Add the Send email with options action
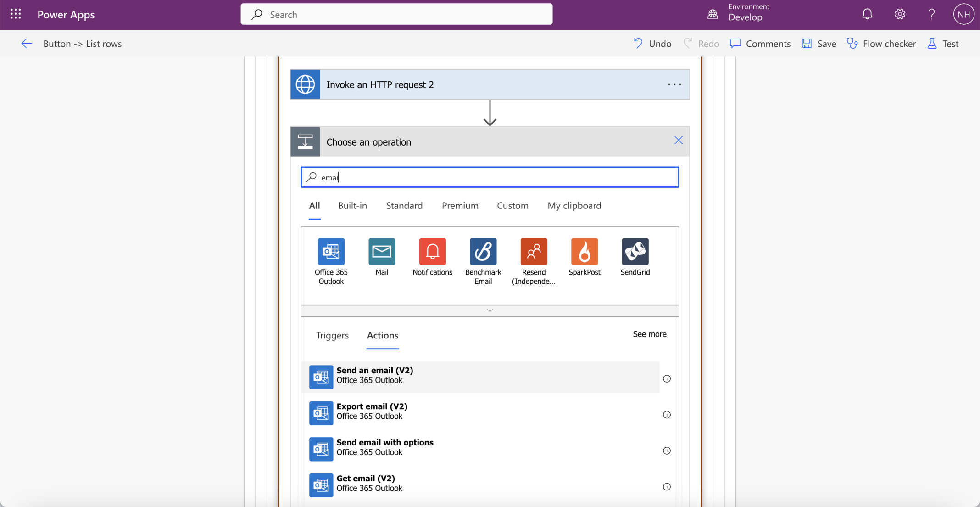 tap(385, 447)
